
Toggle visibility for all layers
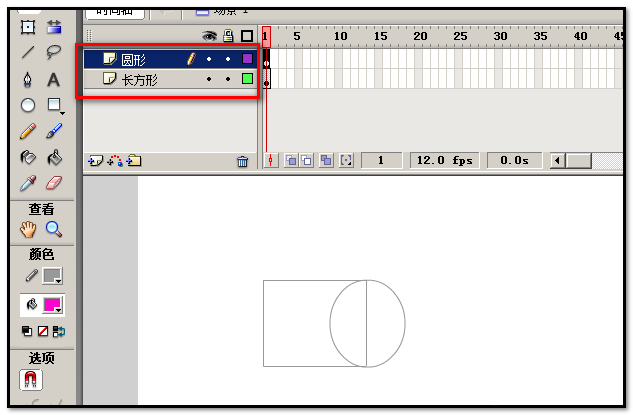click(x=209, y=36)
